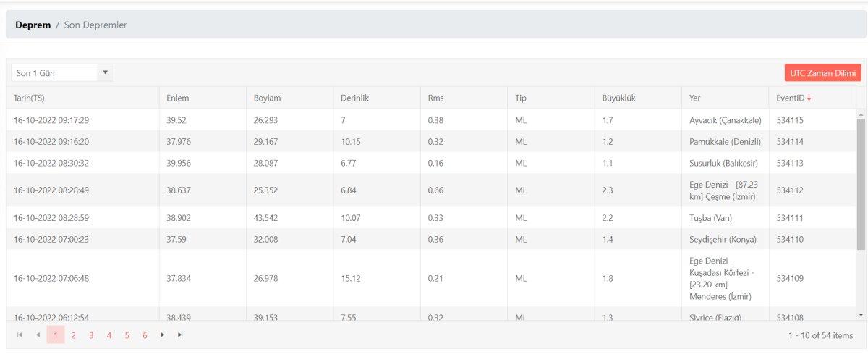
Task: Open the 'Son 1 Gün' time range dropdown
Action: pyautogui.click(x=62, y=73)
